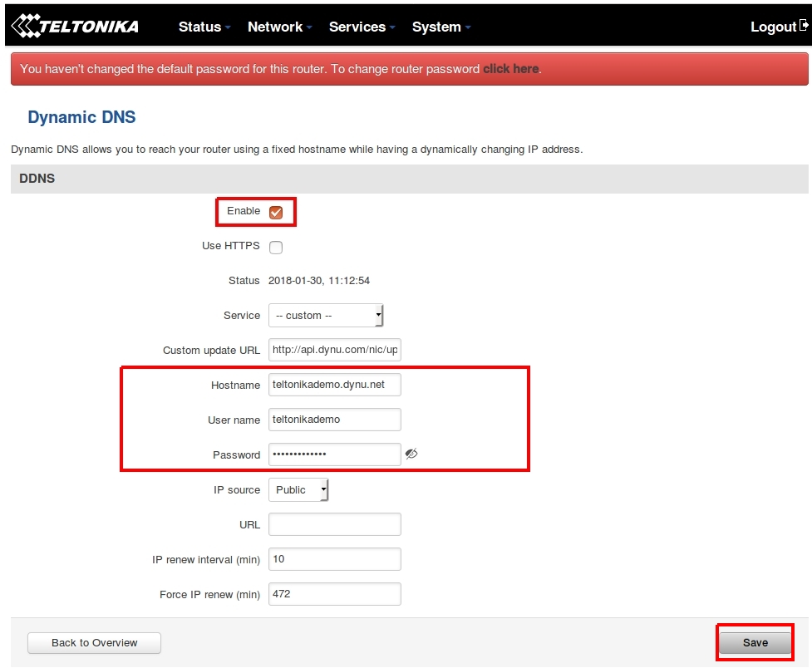
Task: Uncheck the Enable DDNS checkbox
Action: (276, 212)
